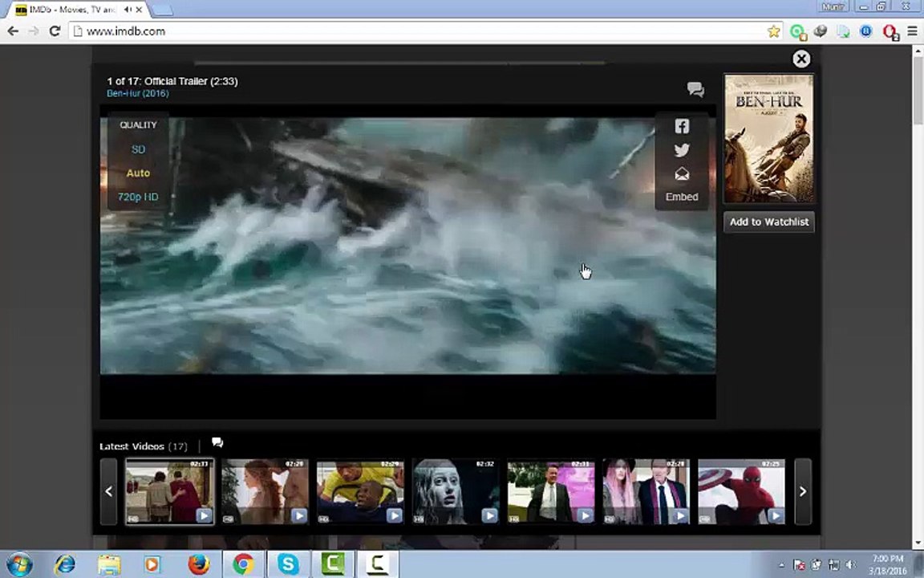The image size is (924, 578).
Task: Select Auto video quality
Action: coord(138,173)
